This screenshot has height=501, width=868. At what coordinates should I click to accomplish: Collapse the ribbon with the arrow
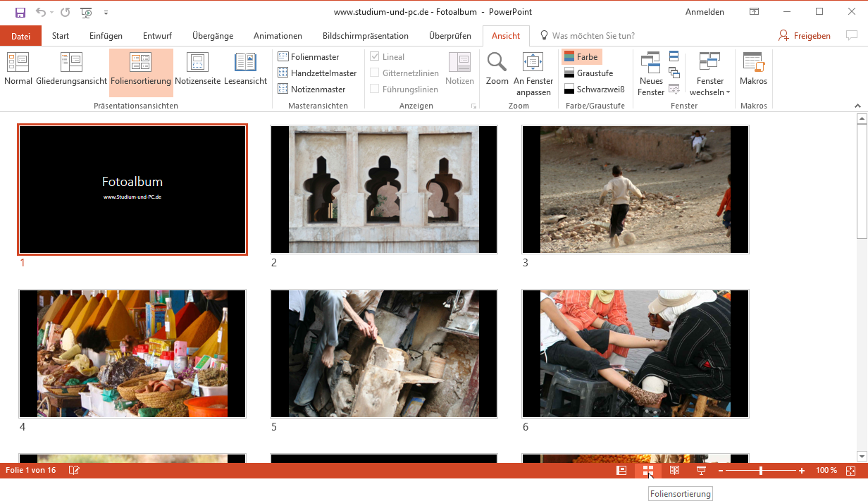pos(857,106)
